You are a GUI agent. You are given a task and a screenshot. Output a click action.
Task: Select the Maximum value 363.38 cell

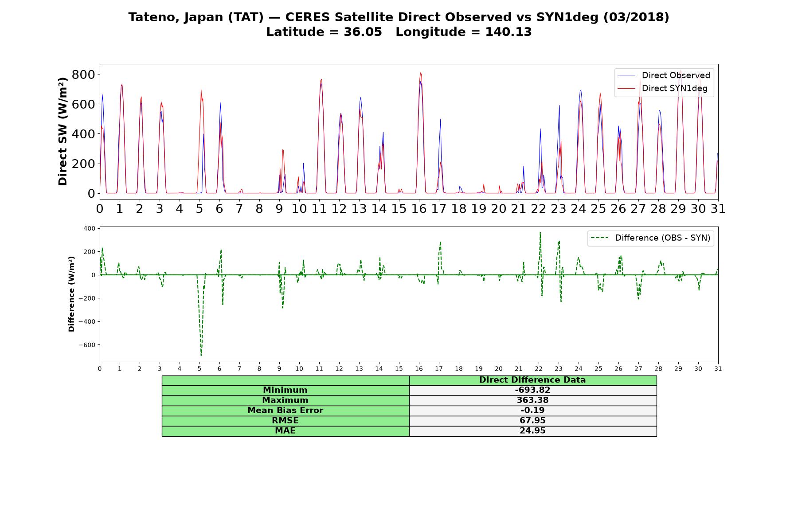click(x=532, y=400)
